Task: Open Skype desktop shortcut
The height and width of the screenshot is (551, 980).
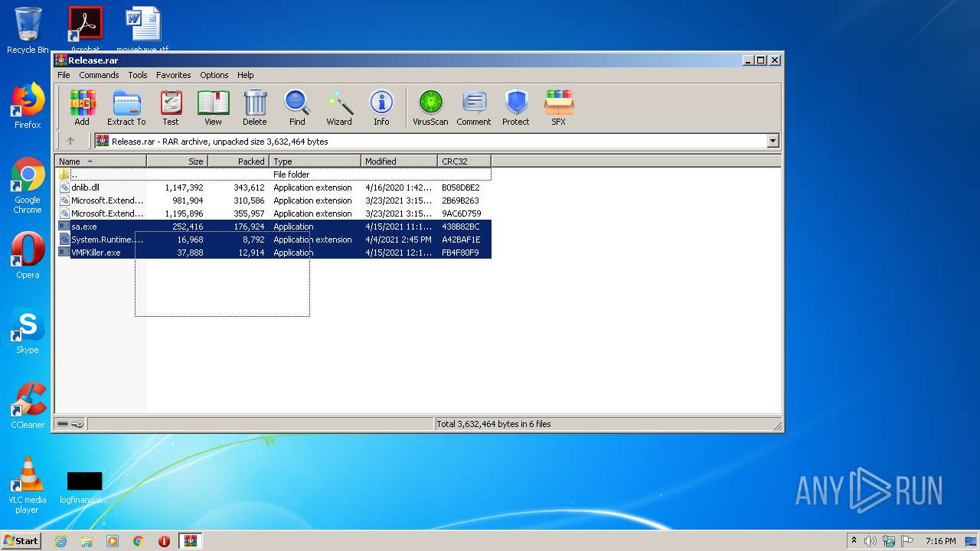Action: click(28, 331)
